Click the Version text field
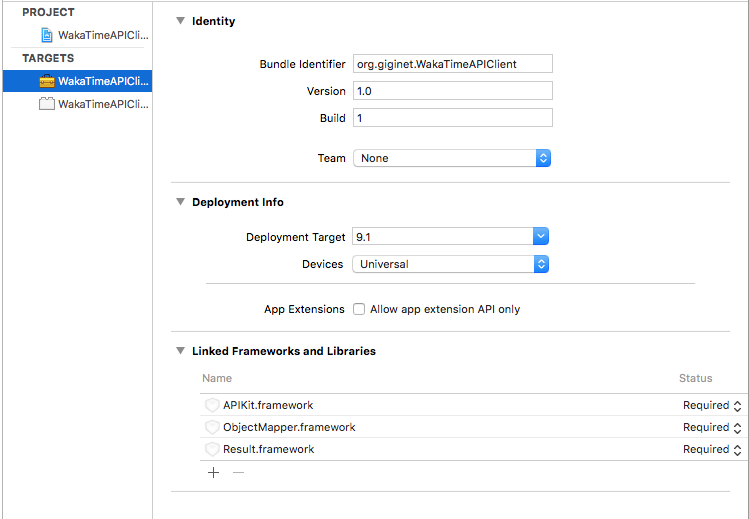 453,91
